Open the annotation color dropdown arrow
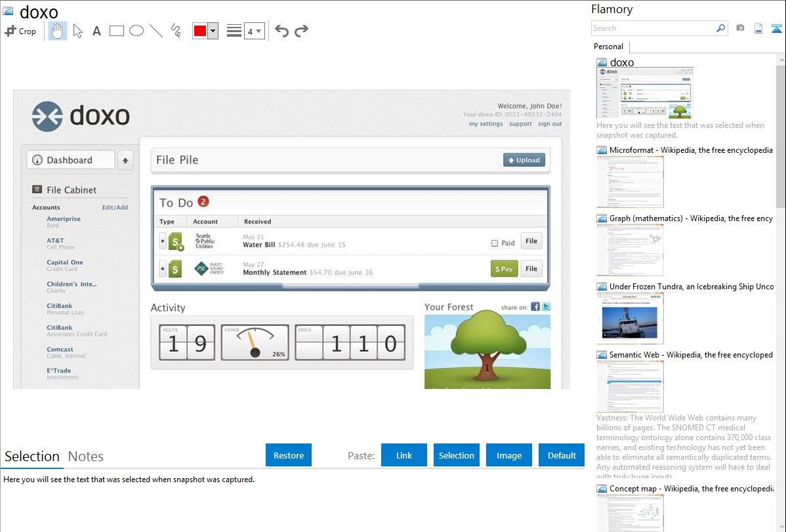Screen dimensions: 786x532 pos(213,31)
